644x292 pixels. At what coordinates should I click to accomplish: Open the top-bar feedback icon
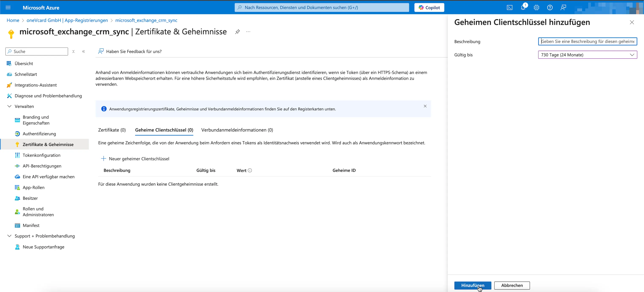point(563,8)
